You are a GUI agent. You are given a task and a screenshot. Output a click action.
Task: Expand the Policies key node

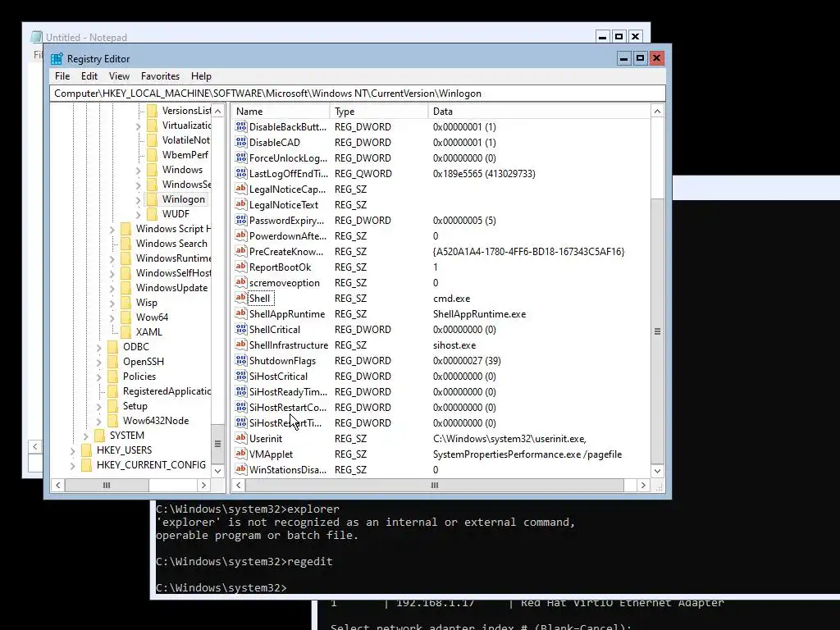99,377
